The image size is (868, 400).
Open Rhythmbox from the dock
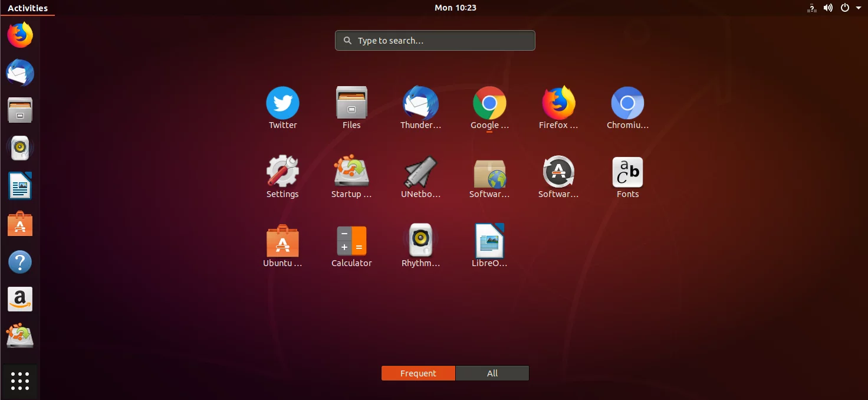pos(20,148)
